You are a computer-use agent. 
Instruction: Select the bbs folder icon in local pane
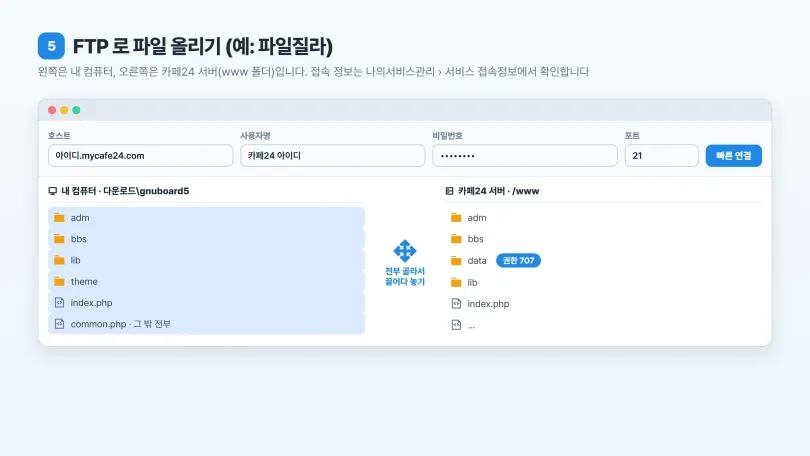59,239
